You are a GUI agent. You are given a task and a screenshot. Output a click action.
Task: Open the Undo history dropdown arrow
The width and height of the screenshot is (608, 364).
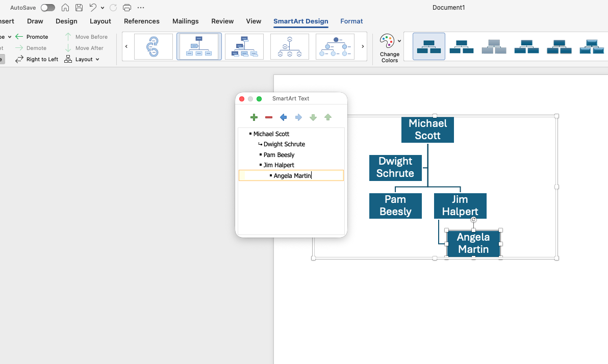pos(103,8)
